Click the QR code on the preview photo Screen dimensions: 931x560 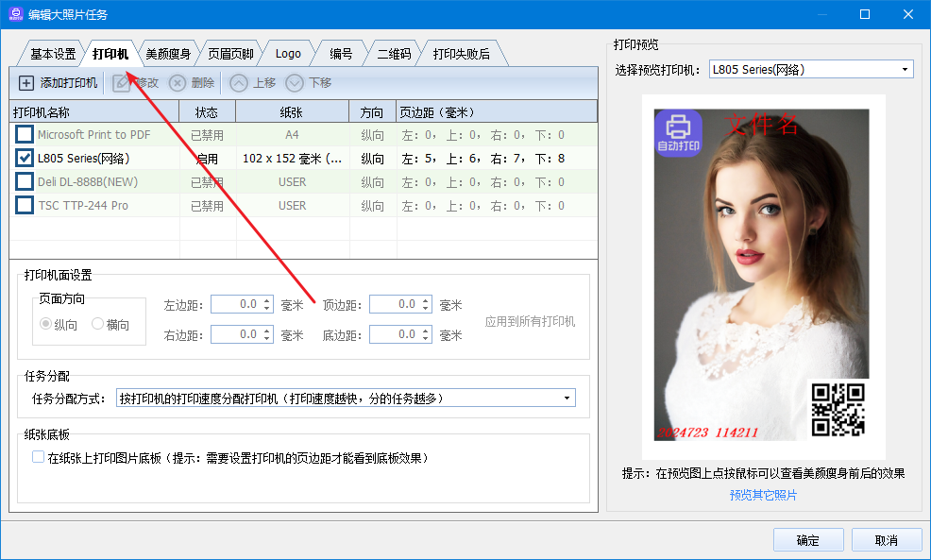point(838,409)
